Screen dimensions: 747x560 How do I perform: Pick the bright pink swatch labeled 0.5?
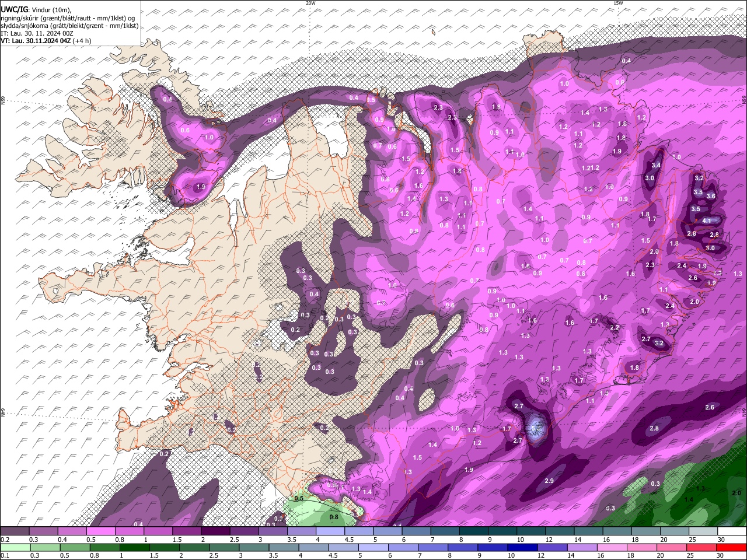coord(101,531)
